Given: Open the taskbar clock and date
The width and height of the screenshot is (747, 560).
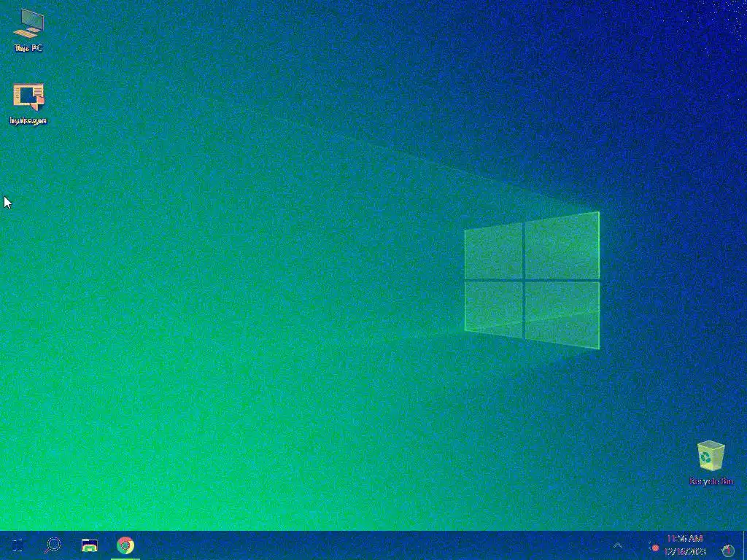Looking at the screenshot, I should click(685, 545).
